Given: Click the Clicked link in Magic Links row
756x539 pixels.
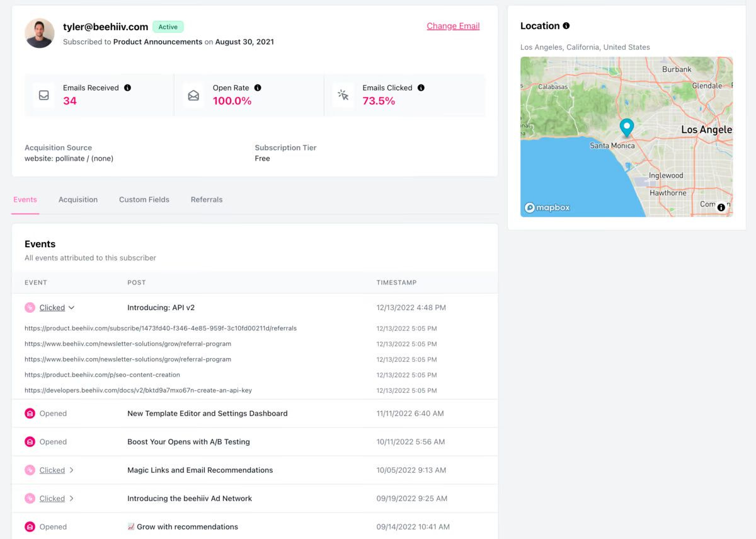Looking at the screenshot, I should tap(52, 470).
